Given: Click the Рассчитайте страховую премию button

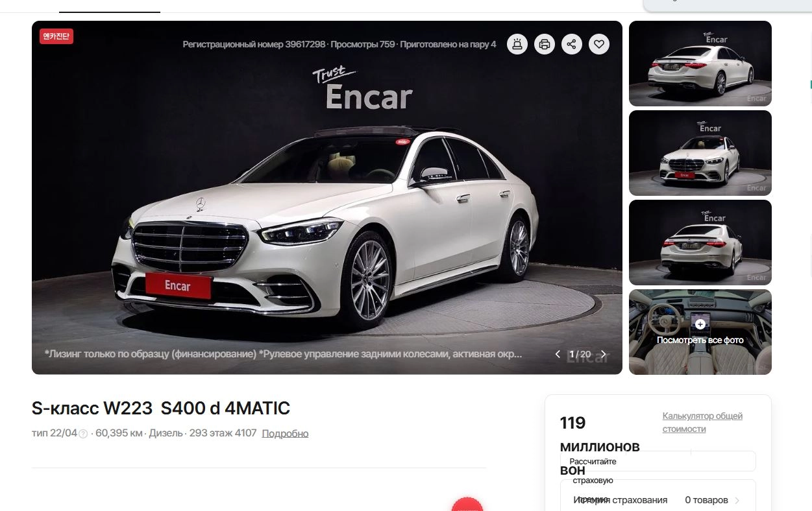Looking at the screenshot, I should tap(658, 461).
